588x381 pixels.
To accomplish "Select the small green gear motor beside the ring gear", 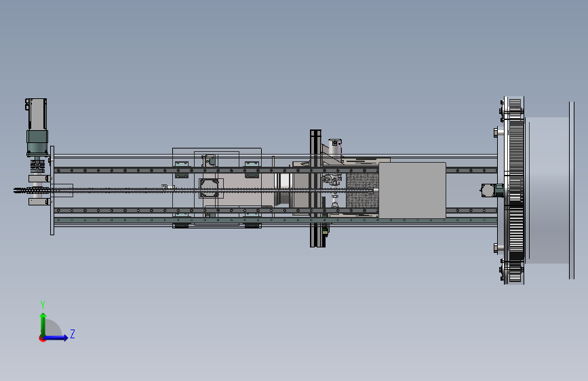I will pyautogui.click(x=492, y=190).
